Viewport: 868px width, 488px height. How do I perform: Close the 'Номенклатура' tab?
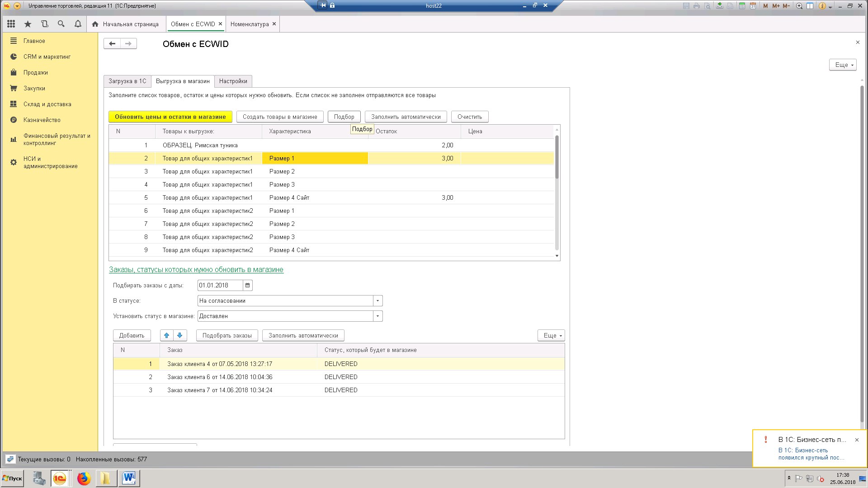coord(274,24)
